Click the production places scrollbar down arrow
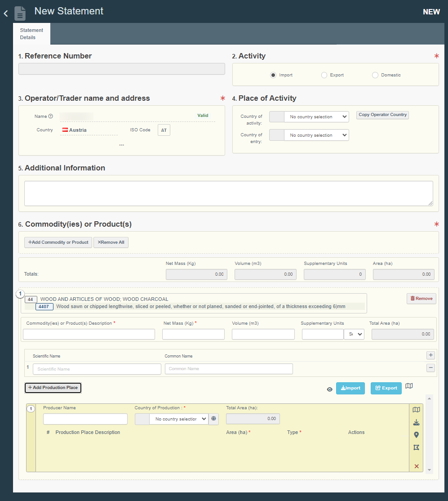Image resolution: width=448 pixels, height=501 pixels. pos(430,470)
